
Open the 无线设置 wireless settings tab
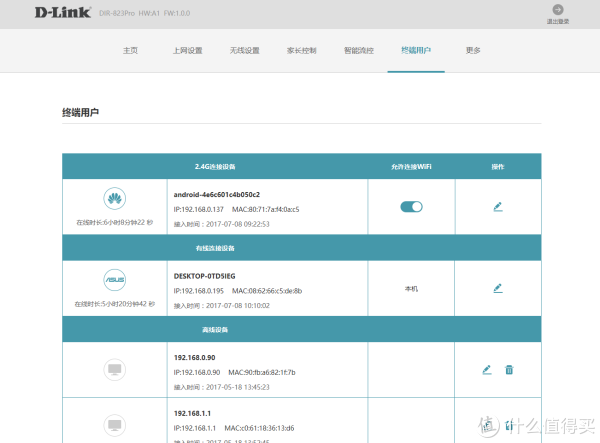coord(245,50)
